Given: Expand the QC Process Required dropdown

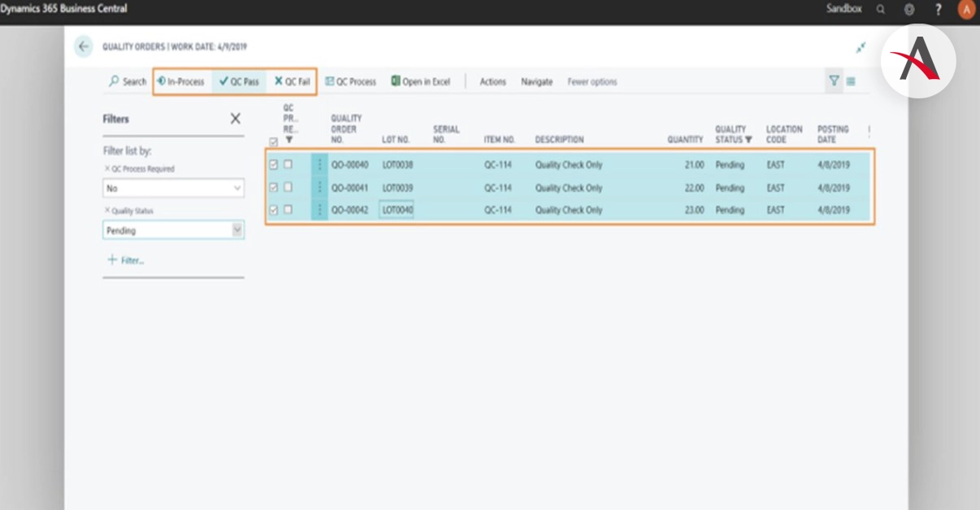Looking at the screenshot, I should tap(237, 188).
